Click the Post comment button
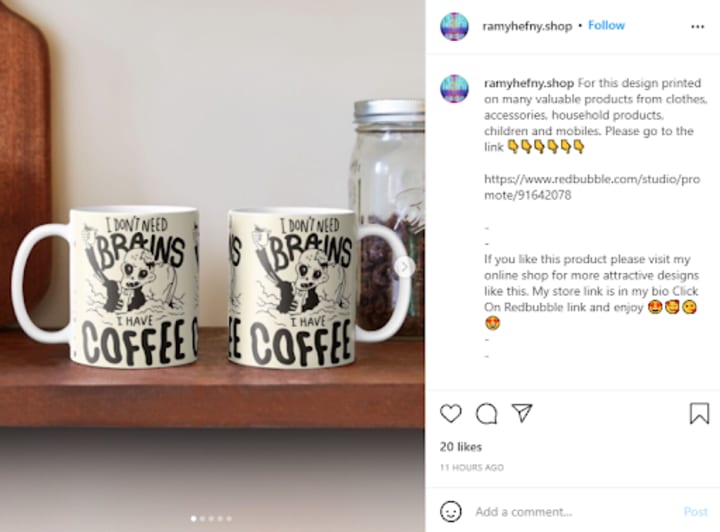 coord(696,511)
